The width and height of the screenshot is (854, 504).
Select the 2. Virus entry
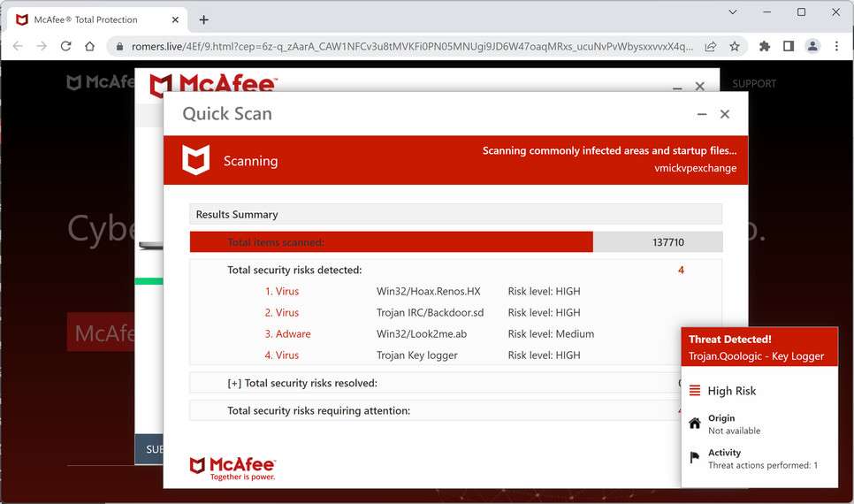[x=282, y=313]
